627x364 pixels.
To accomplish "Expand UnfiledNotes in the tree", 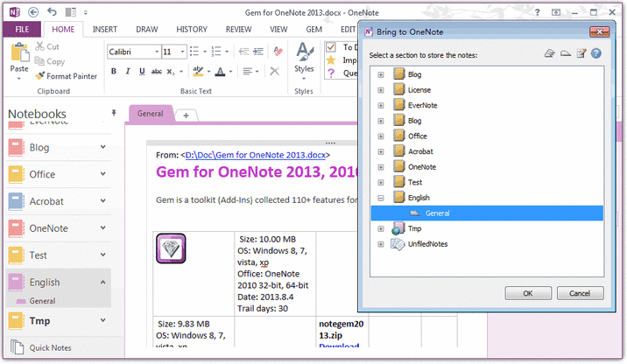I will click(x=381, y=244).
